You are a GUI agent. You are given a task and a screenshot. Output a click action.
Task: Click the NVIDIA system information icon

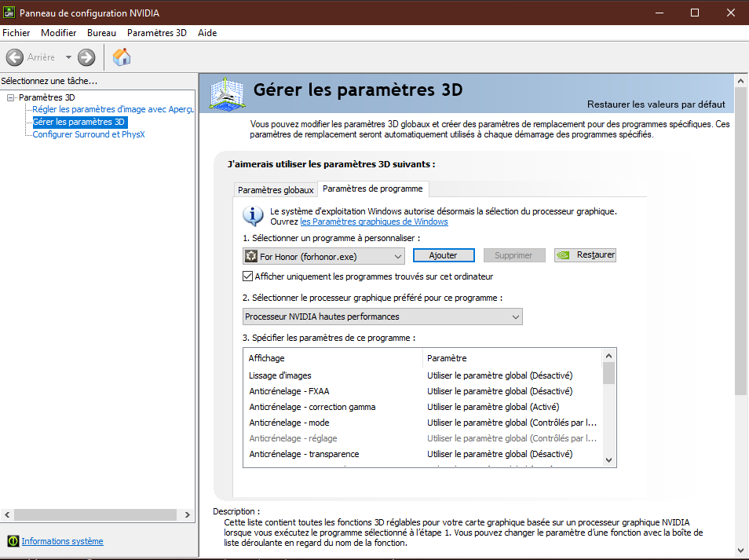tap(13, 541)
